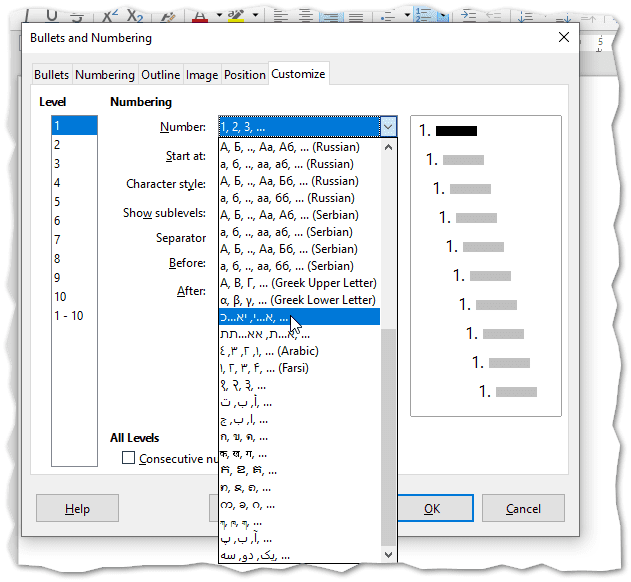Enable Consecutive numbering checkbox
This screenshot has width=631, height=582.
coord(128,458)
